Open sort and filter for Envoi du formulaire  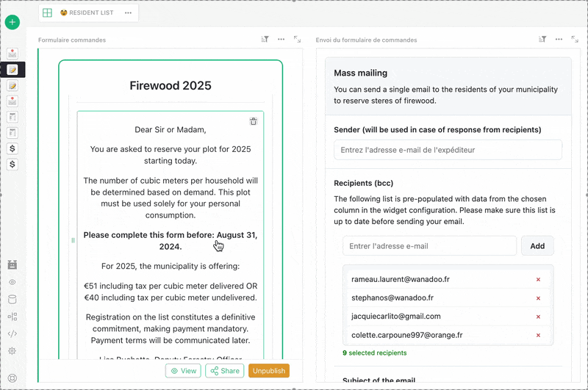pos(542,40)
